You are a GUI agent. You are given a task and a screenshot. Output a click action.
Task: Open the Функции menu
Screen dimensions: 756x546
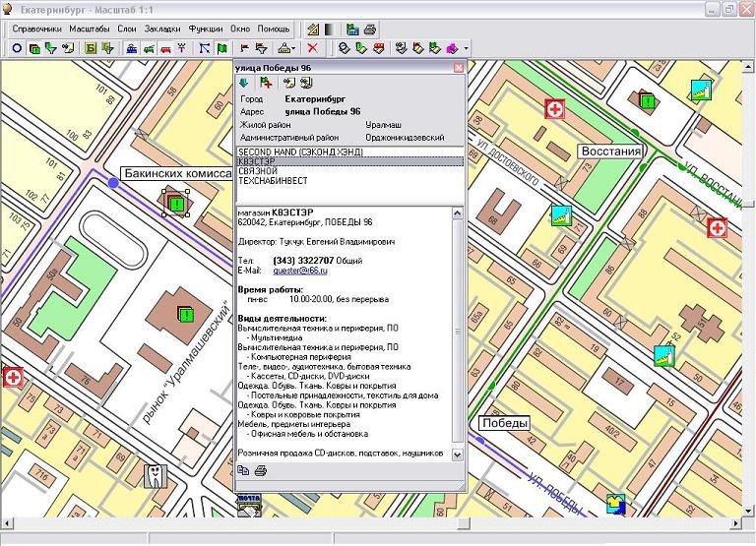(207, 30)
